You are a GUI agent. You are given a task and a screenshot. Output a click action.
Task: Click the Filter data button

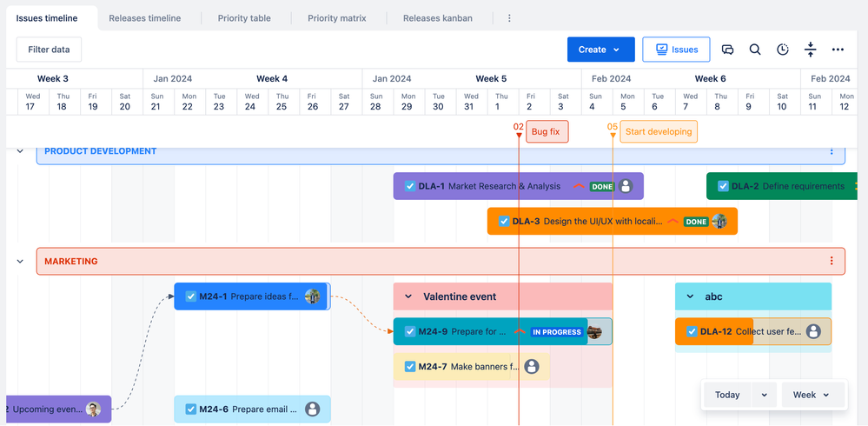coord(49,50)
